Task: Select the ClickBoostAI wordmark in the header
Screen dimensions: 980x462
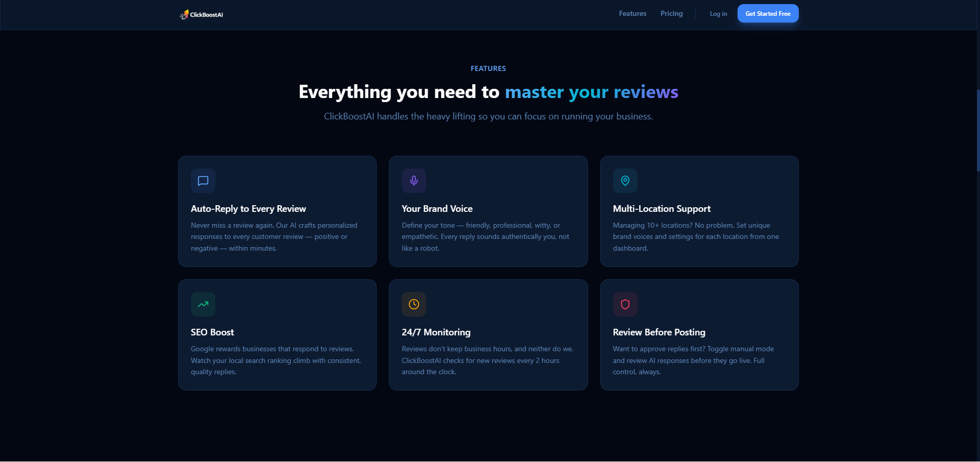Action: coord(206,14)
